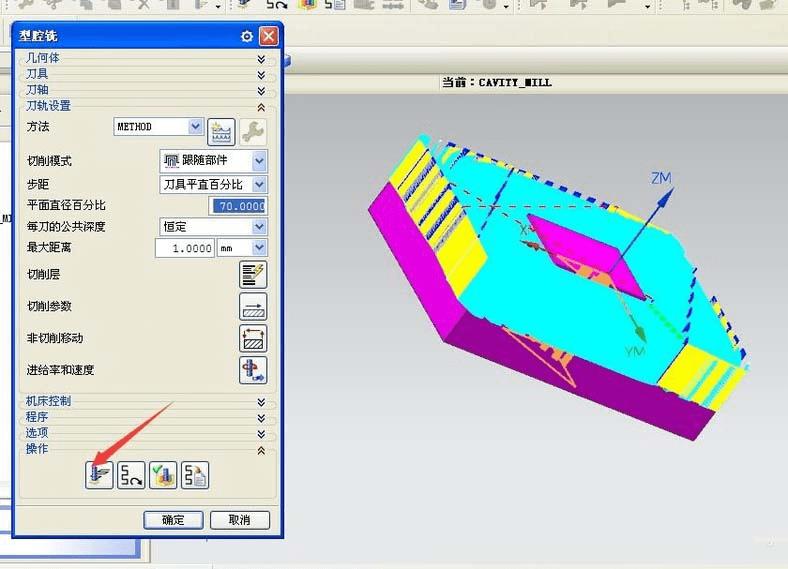Screen dimensions: 788x569
Task: Expand the 刀具 section
Action: pos(261,75)
